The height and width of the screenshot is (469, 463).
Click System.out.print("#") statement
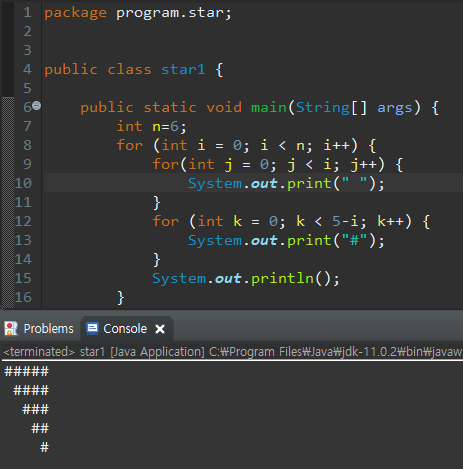(286, 241)
